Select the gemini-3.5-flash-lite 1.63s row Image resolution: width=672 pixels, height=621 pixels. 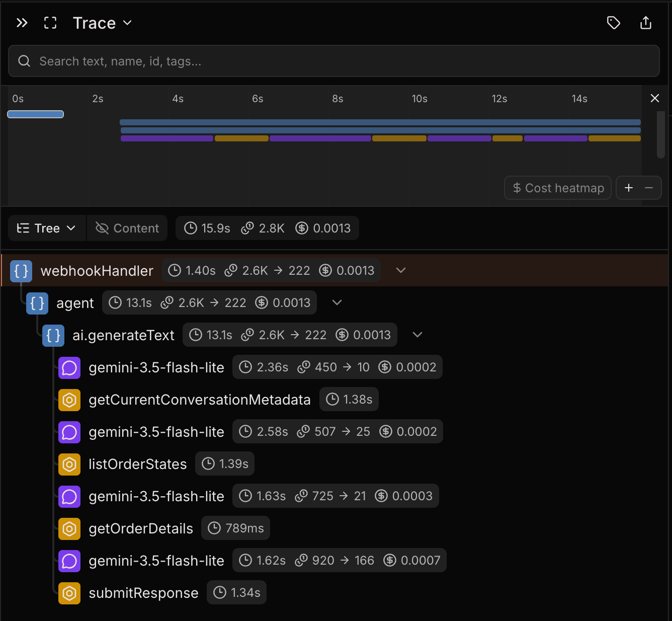pos(335,496)
